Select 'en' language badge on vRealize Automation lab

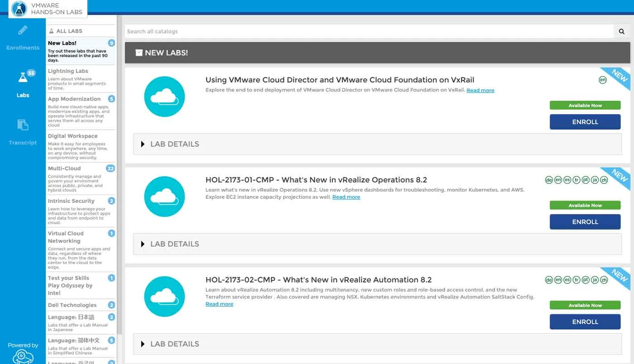click(x=558, y=280)
